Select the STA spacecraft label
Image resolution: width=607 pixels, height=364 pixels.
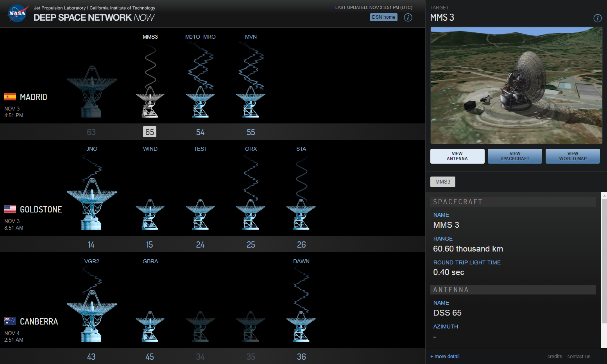301,149
